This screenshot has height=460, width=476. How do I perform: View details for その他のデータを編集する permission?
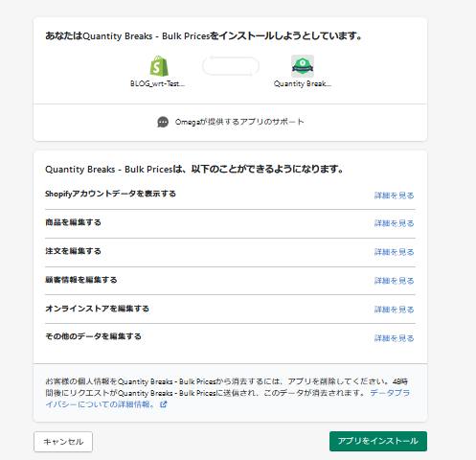[394, 338]
